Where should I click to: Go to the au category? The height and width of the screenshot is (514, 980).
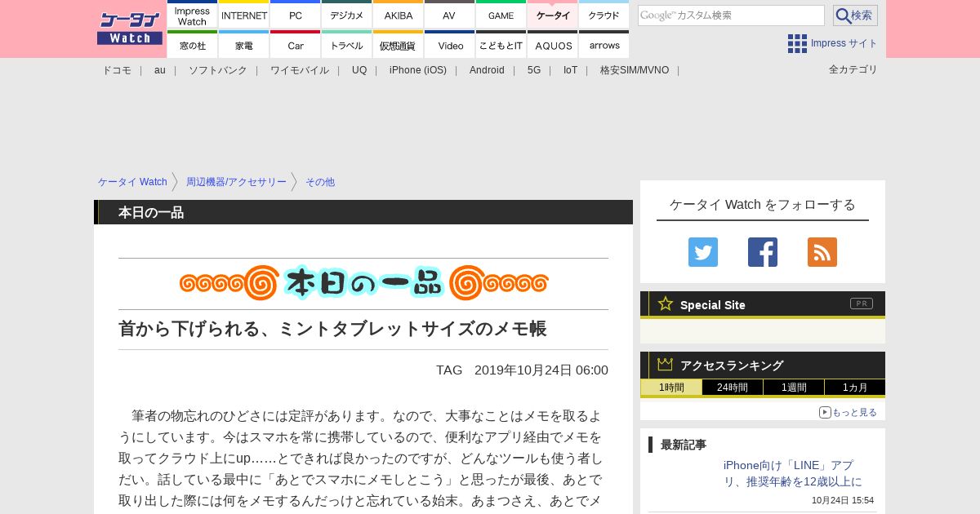point(160,70)
